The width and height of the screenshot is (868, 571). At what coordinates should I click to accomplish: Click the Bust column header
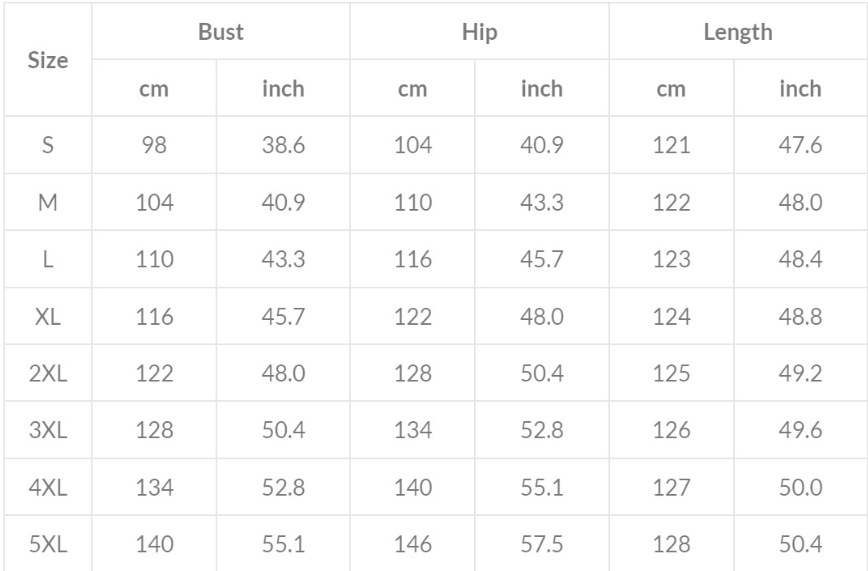(x=221, y=32)
